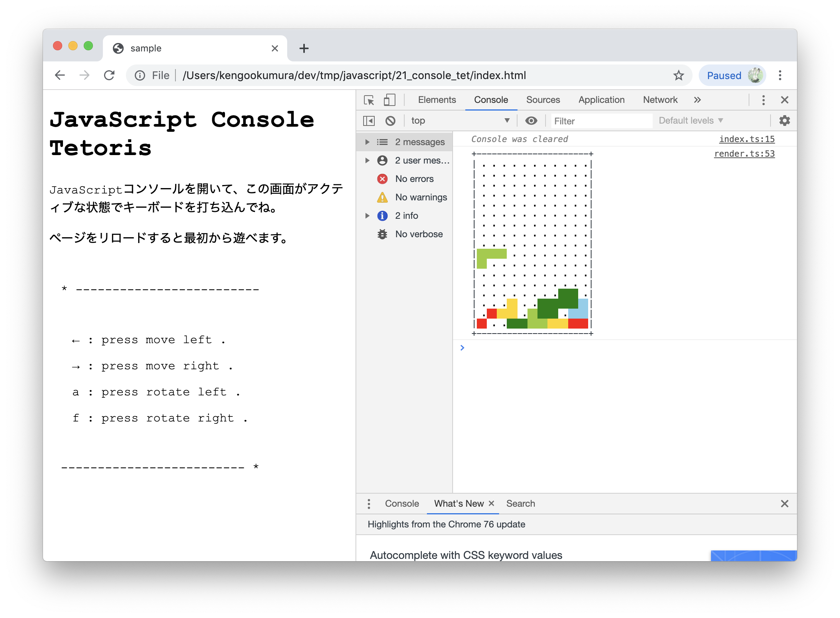Viewport: 840px width, 618px height.
Task: Click the clear console icon
Action: pos(390,121)
